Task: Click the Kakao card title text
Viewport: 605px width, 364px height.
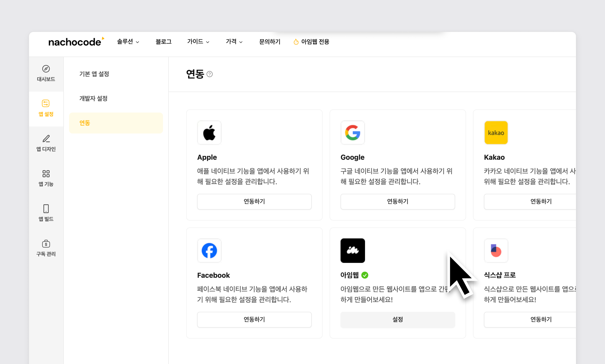Action: [494, 157]
